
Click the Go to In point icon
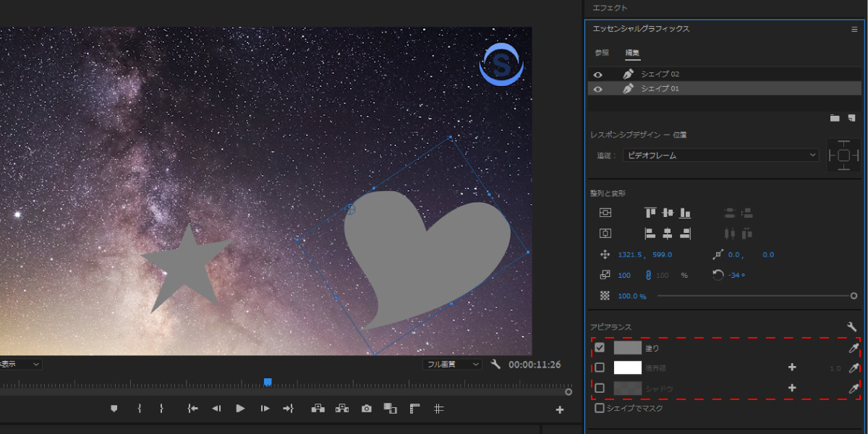coord(192,409)
